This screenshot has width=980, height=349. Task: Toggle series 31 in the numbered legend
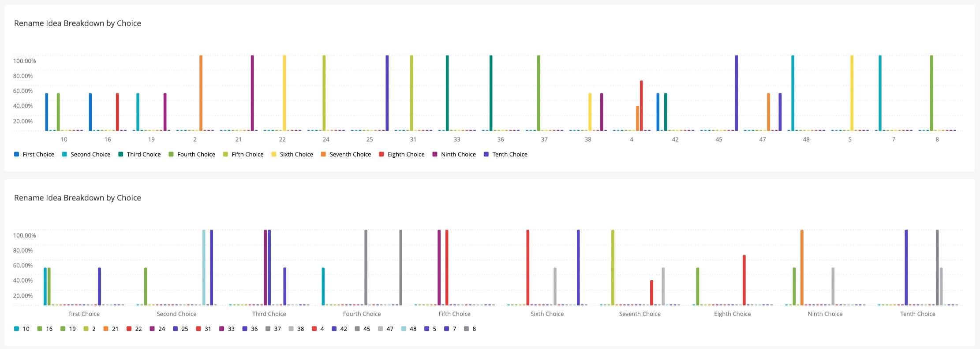(203, 329)
